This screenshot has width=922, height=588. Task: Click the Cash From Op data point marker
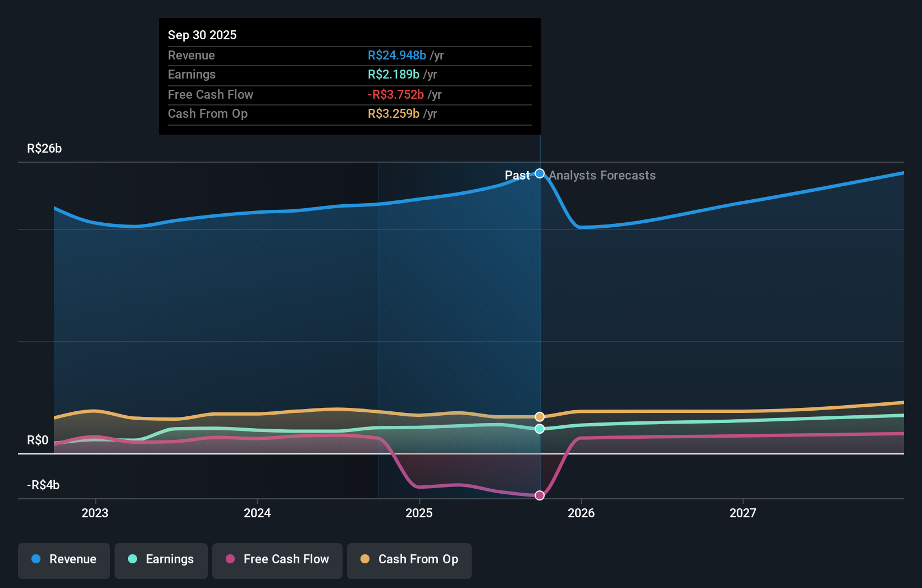pos(540,416)
